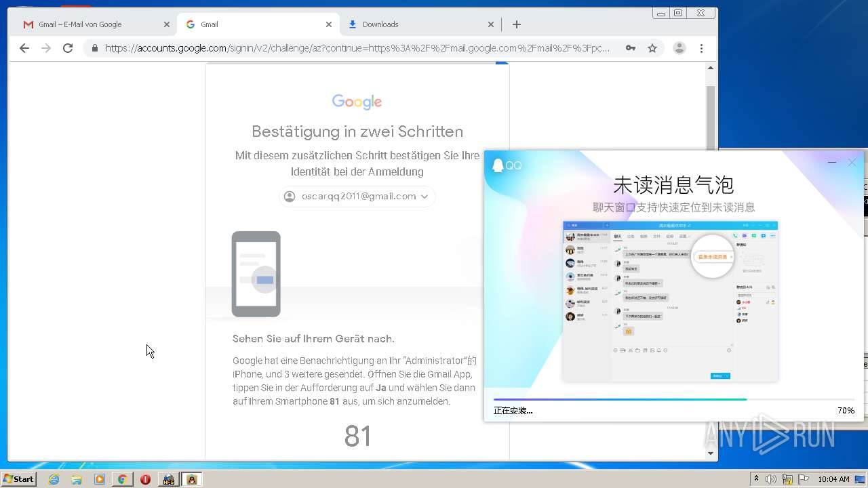The image size is (868, 488).
Task: Minimize the QQ installer window
Action: [x=832, y=163]
